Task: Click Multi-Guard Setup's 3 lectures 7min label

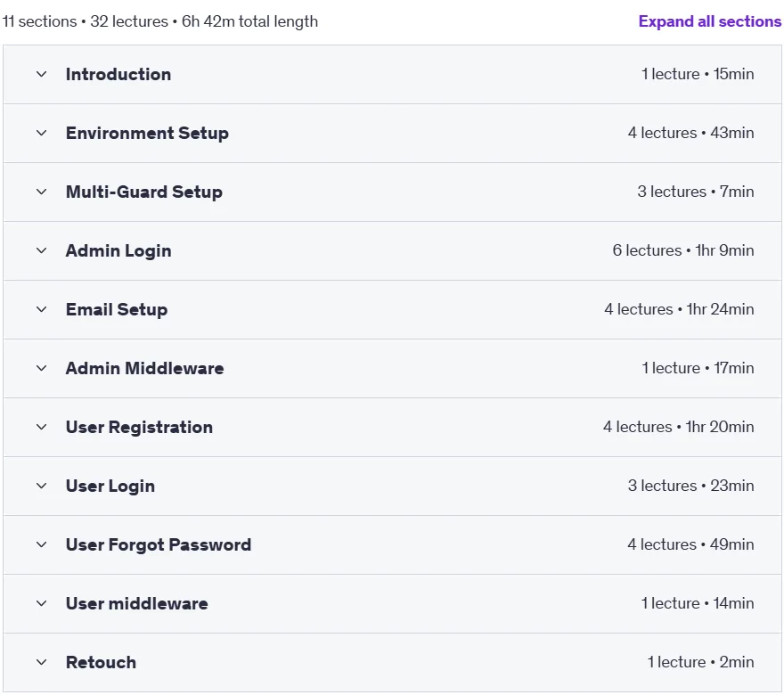Action: (x=696, y=192)
